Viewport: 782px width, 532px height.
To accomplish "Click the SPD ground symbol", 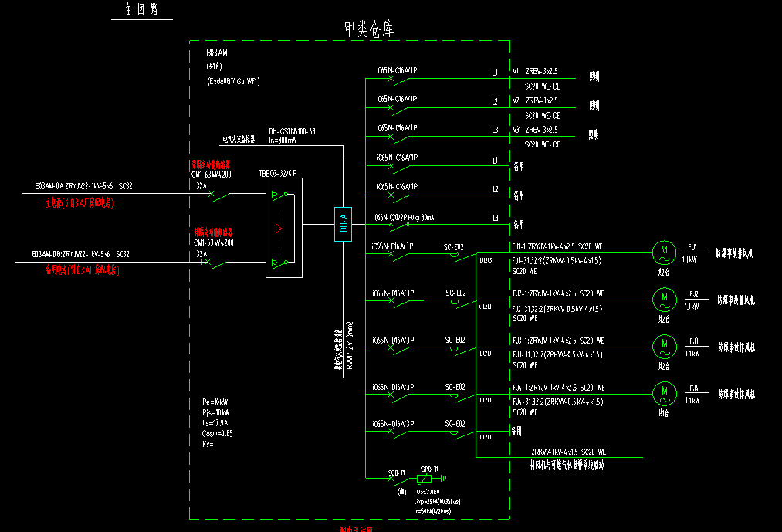I will (x=443, y=478).
